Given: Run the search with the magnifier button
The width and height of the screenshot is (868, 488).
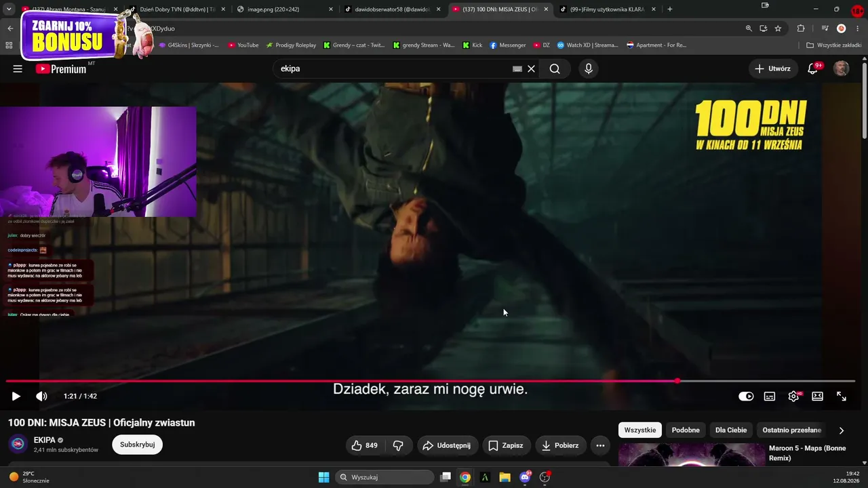Looking at the screenshot, I should 555,68.
